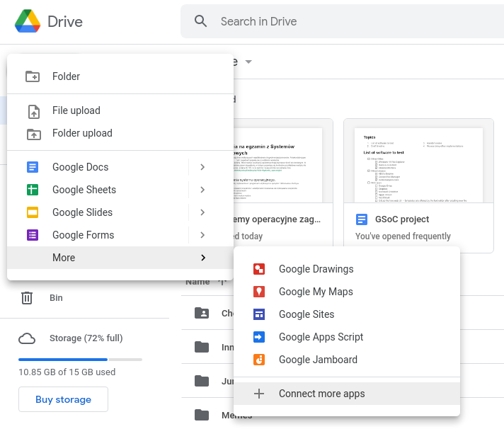Click the Google My Maps pin icon
504x429 pixels.
click(x=259, y=292)
